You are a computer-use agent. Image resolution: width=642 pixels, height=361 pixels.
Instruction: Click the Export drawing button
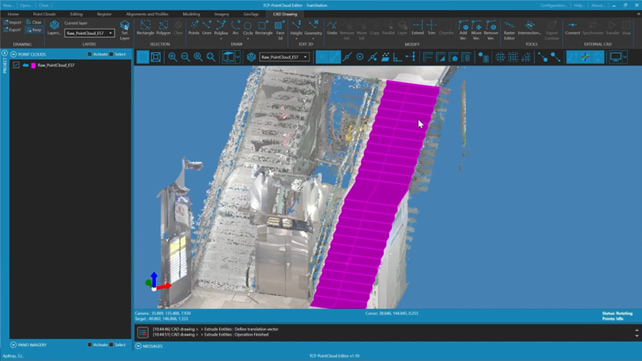[x=12, y=29]
